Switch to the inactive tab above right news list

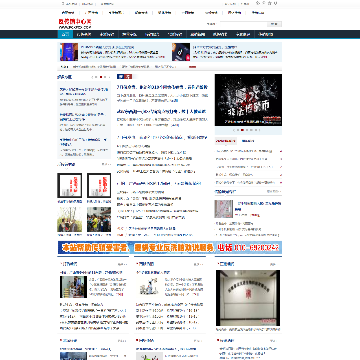(x=248, y=141)
